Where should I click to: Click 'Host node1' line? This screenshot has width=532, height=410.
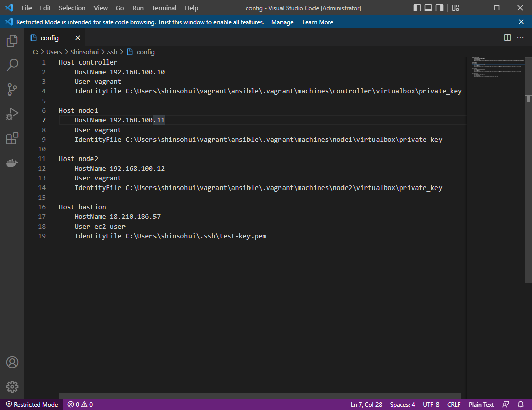[78, 111]
